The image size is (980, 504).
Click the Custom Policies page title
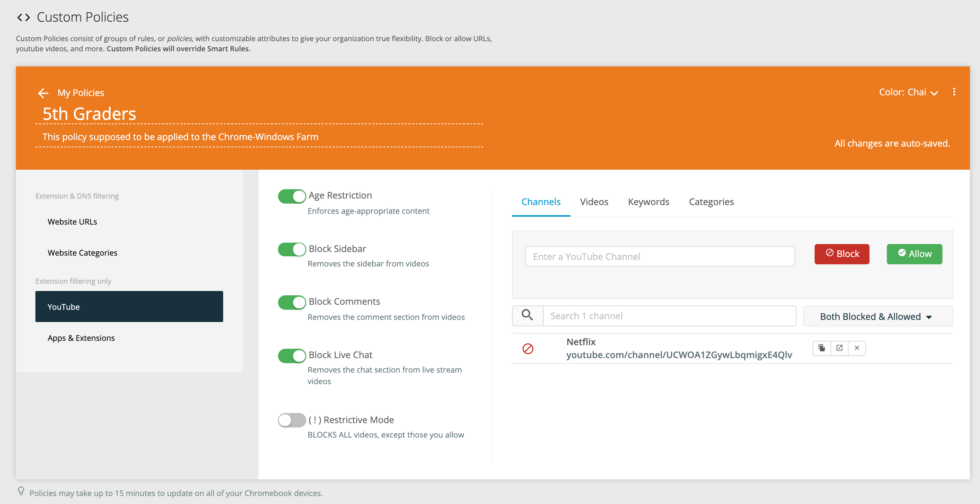click(x=83, y=17)
